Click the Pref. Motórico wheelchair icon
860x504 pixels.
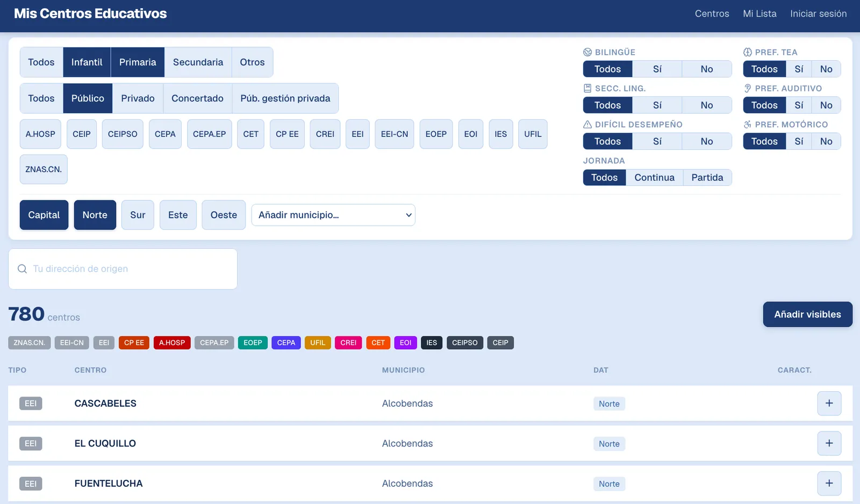748,124
